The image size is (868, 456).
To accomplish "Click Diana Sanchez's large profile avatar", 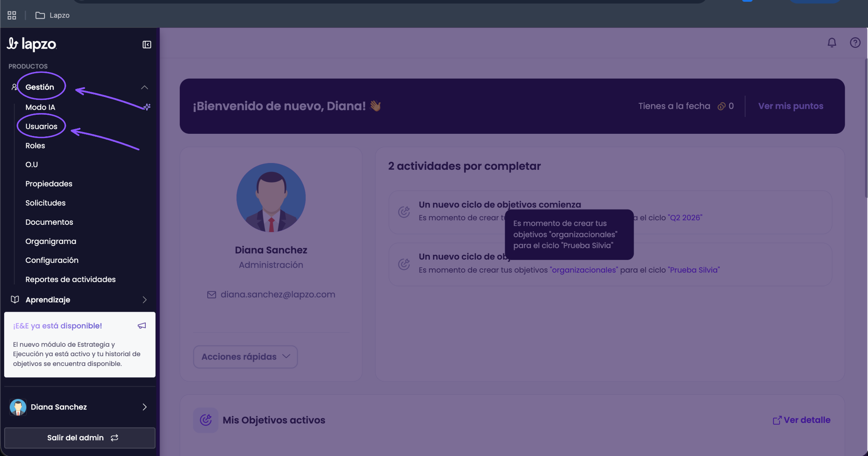I will (x=271, y=197).
